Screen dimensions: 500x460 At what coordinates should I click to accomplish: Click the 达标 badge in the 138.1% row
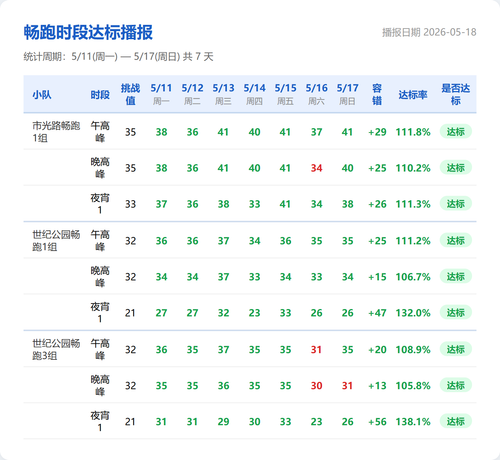coord(456,421)
